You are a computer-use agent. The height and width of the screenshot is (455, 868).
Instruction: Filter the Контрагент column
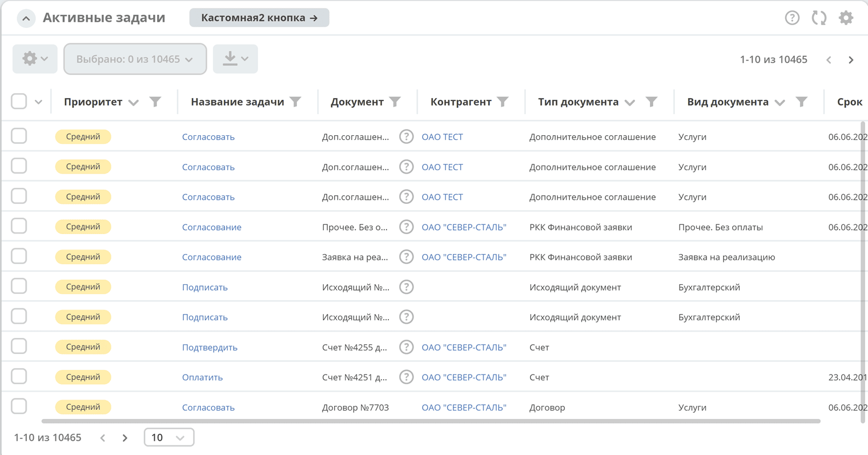pyautogui.click(x=503, y=102)
